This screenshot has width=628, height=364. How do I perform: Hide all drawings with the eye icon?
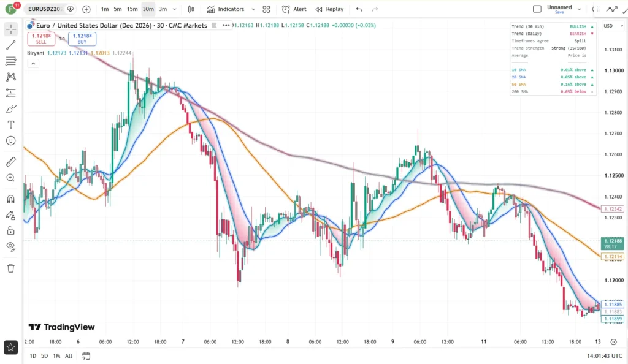point(11,246)
